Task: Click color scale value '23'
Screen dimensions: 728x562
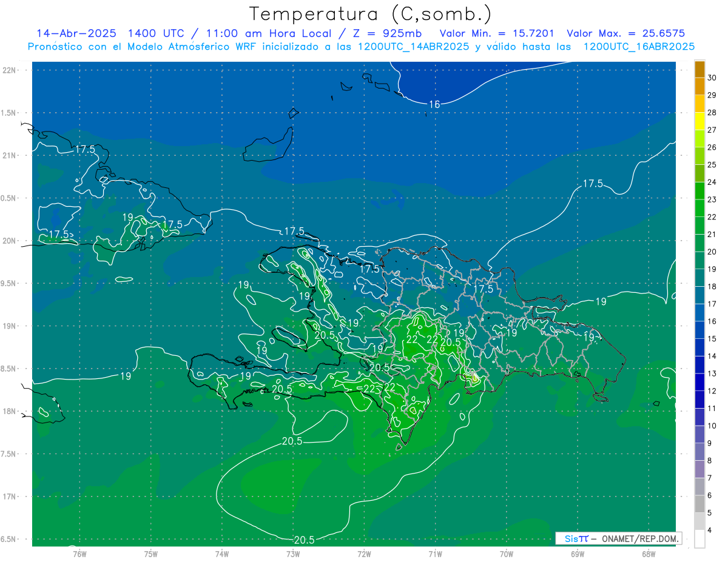Action: tap(712, 199)
